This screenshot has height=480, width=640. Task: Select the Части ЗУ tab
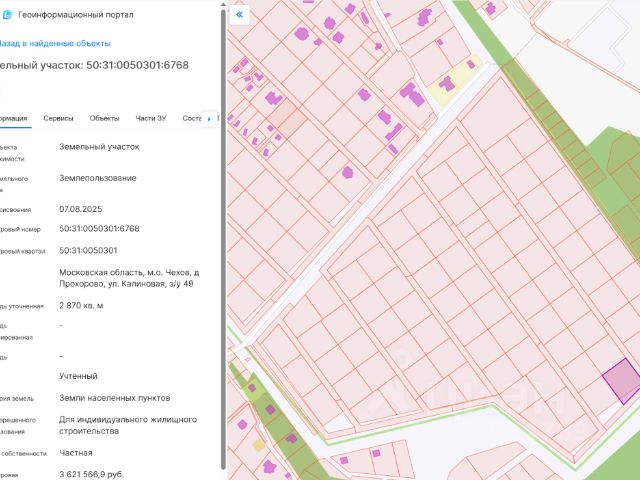151,118
